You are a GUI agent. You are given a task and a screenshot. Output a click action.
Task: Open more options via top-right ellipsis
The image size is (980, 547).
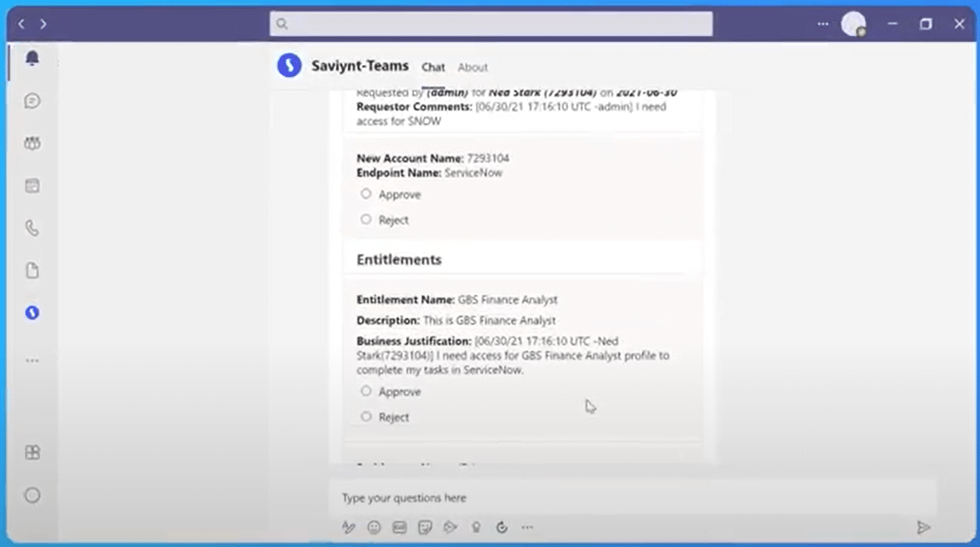pos(822,24)
